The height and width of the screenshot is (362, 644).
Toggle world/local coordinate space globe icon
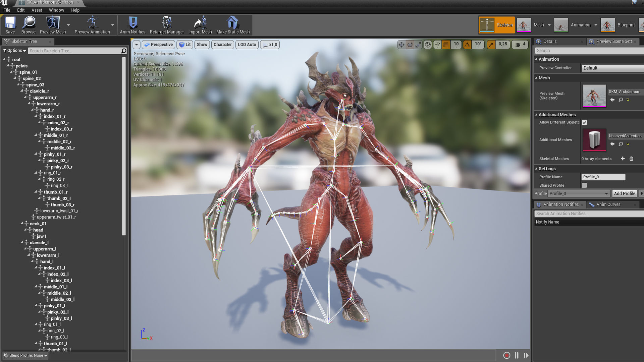(x=428, y=45)
